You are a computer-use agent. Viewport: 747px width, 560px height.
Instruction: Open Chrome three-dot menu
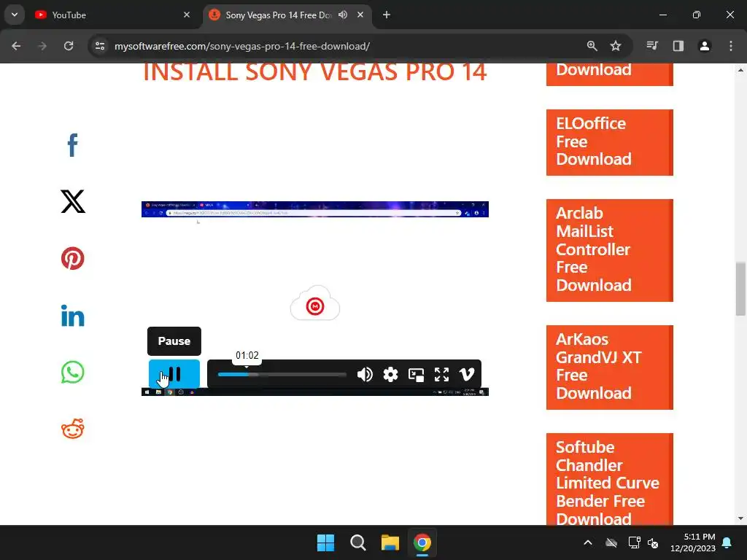[x=731, y=46]
